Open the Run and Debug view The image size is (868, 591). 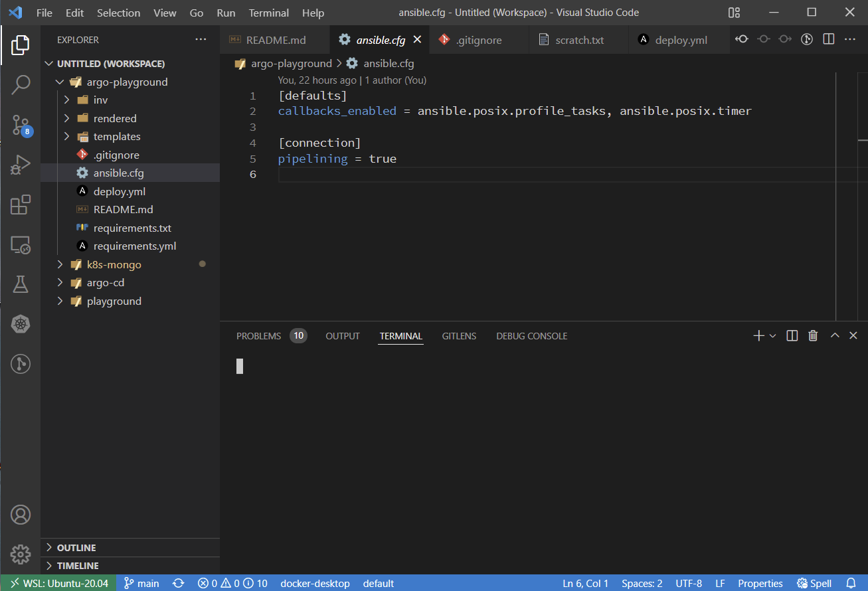21,165
